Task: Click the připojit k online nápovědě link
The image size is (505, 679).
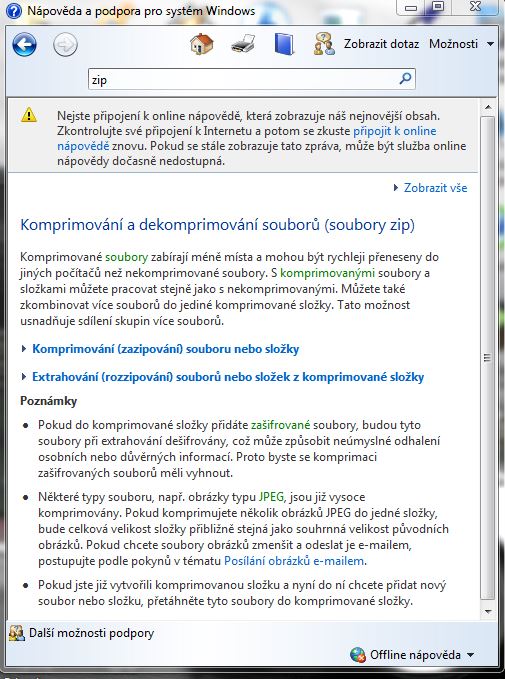Action: [x=395, y=131]
